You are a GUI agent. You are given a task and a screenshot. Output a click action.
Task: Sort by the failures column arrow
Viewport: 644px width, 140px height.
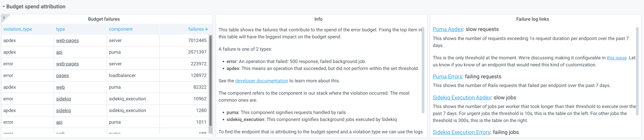point(207,29)
